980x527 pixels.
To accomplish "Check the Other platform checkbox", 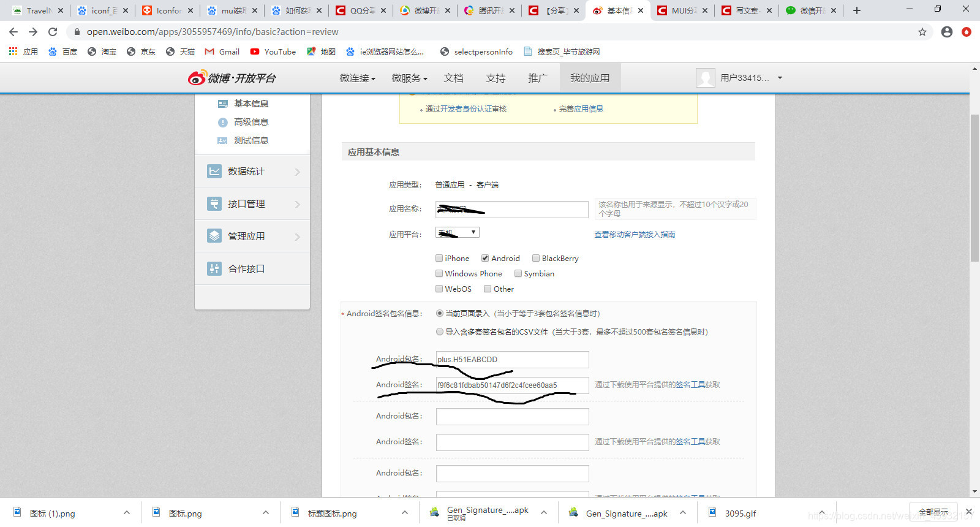I will pyautogui.click(x=488, y=289).
